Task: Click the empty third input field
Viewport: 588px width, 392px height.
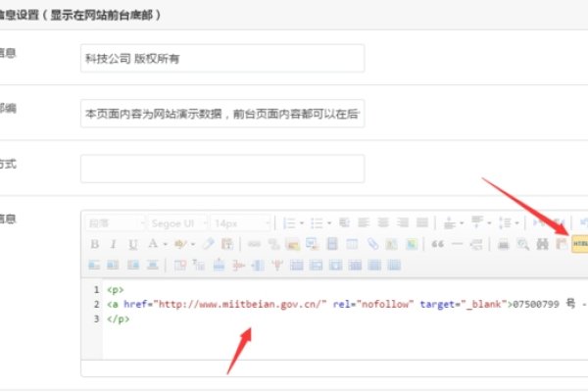Action: [222, 169]
